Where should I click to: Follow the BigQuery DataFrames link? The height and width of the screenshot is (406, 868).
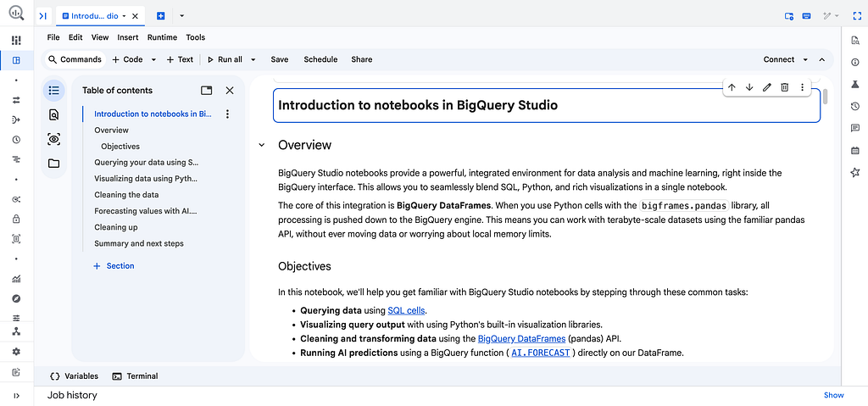tap(521, 338)
